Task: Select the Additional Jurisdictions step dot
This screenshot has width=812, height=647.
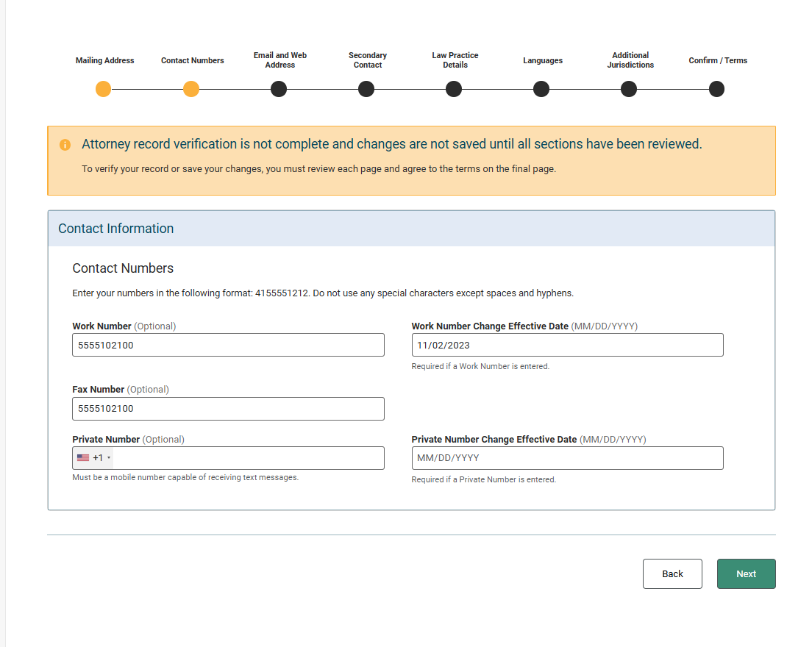Action: click(629, 89)
